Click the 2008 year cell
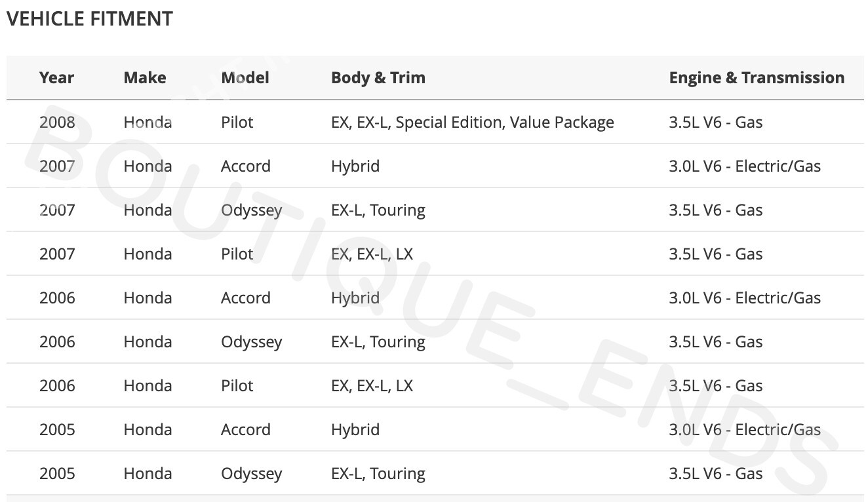 [57, 122]
